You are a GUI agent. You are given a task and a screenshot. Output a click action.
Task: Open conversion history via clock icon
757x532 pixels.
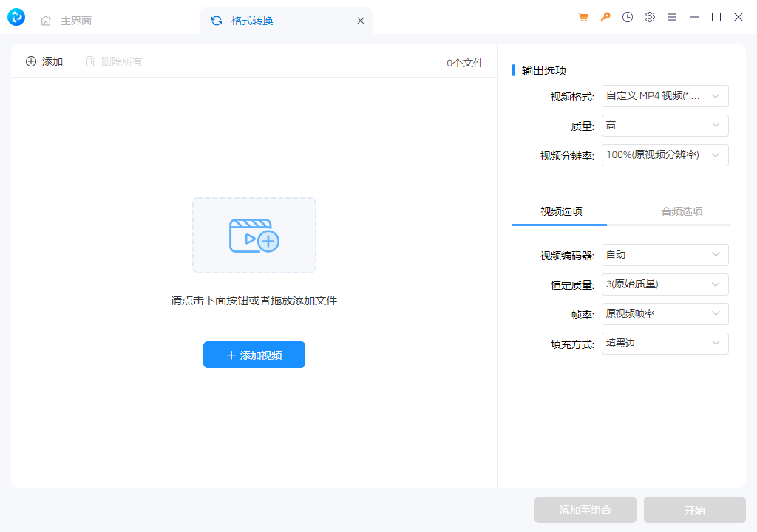click(x=628, y=16)
